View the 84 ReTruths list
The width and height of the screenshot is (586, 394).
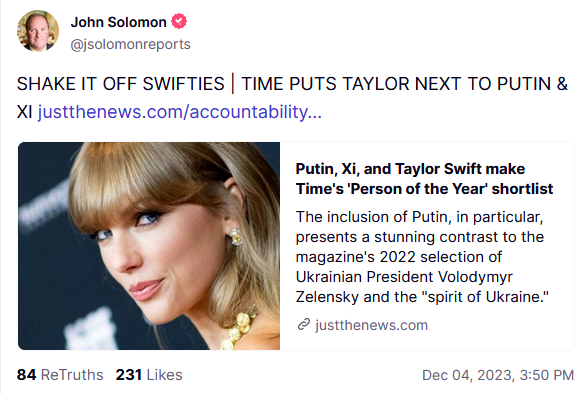[60, 375]
